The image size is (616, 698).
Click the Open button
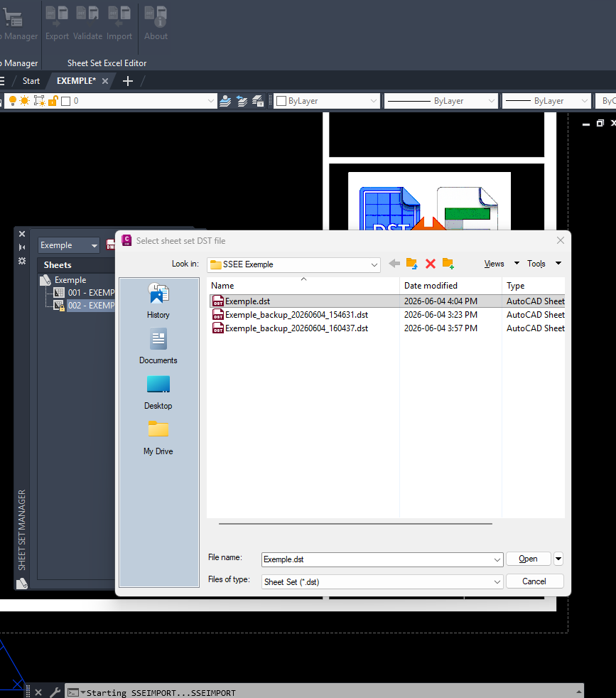[529, 559]
